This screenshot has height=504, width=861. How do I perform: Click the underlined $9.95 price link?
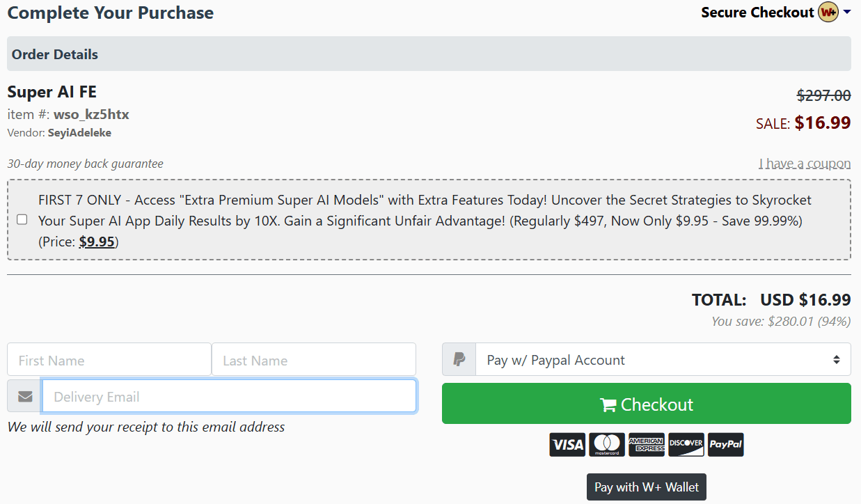coord(97,242)
